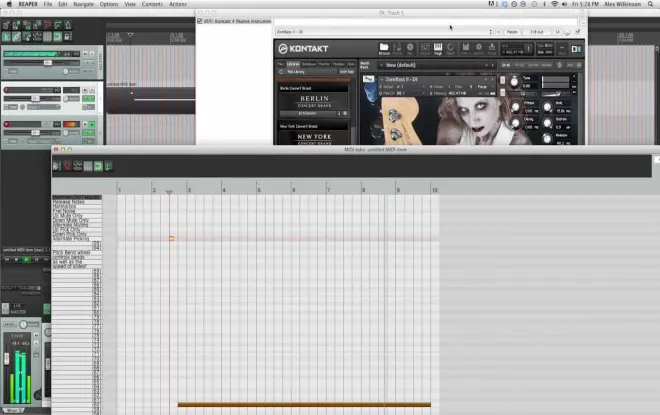Click the Redo icon in REAPER main toolbar

(58, 24)
